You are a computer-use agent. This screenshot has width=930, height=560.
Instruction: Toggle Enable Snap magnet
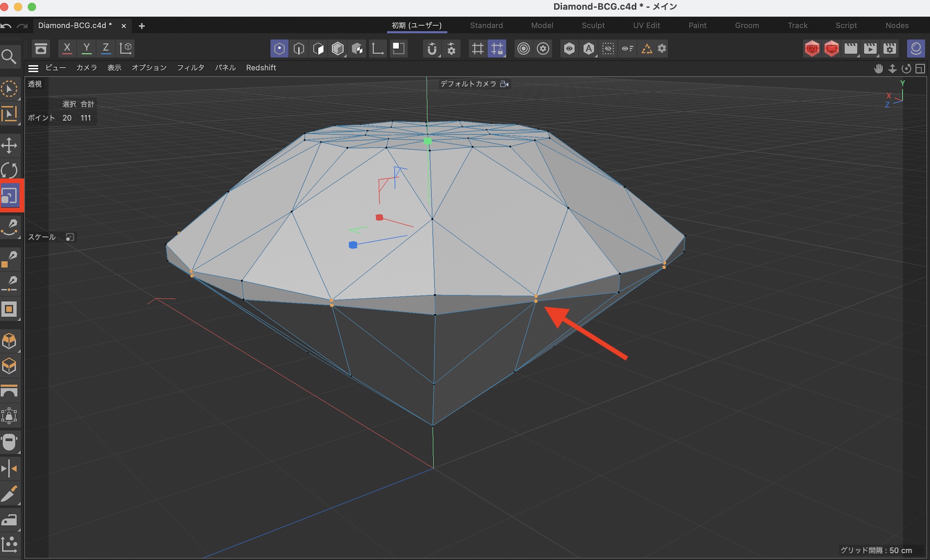432,48
